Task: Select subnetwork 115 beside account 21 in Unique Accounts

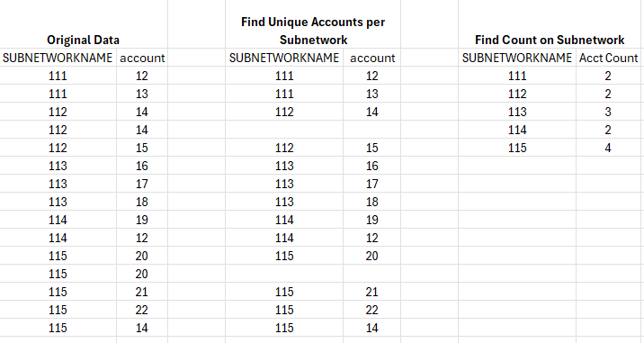Action: coord(284,292)
